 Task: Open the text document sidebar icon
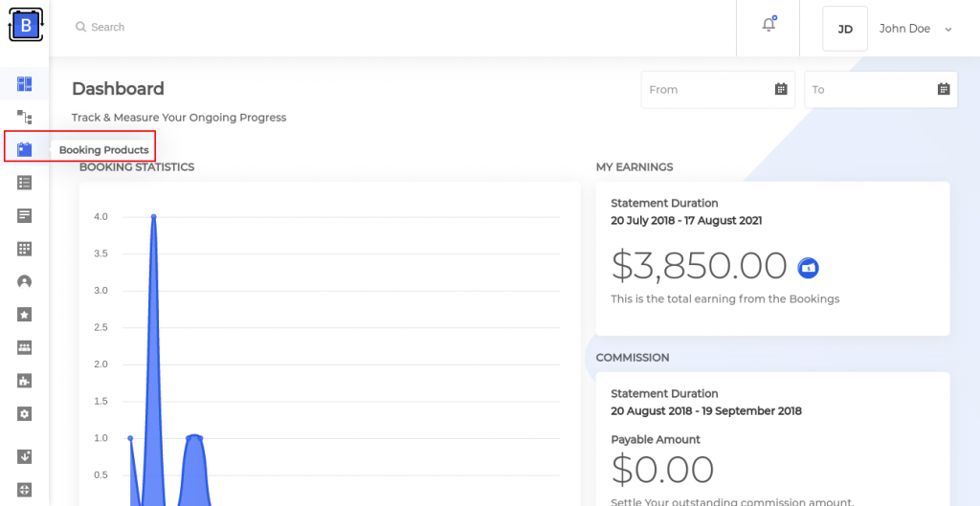[24, 215]
